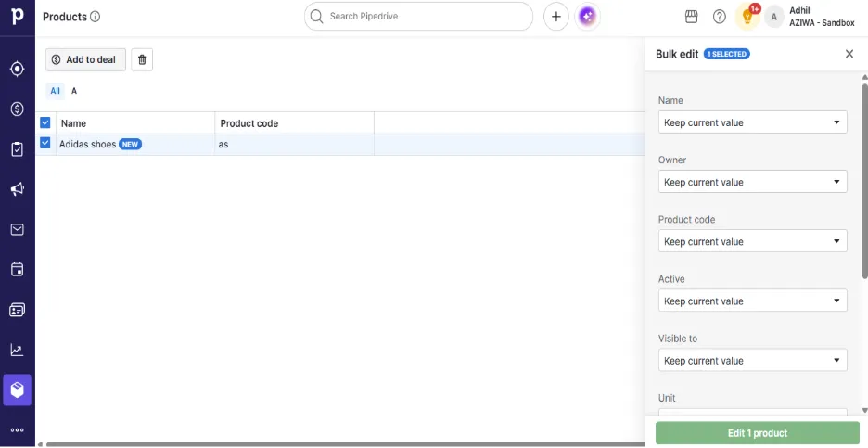Open the Adidas shoes product link

coord(87,144)
